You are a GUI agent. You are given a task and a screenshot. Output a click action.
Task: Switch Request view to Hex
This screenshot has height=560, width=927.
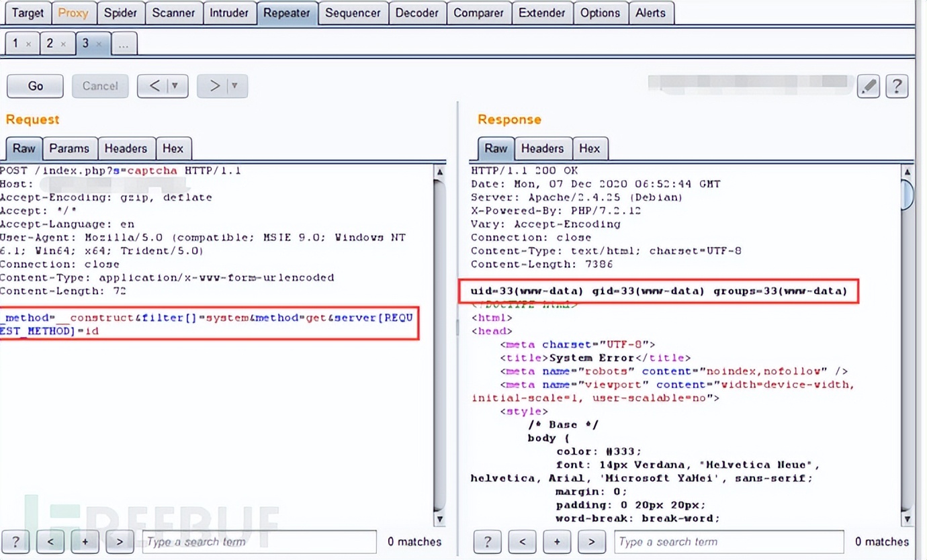click(173, 148)
